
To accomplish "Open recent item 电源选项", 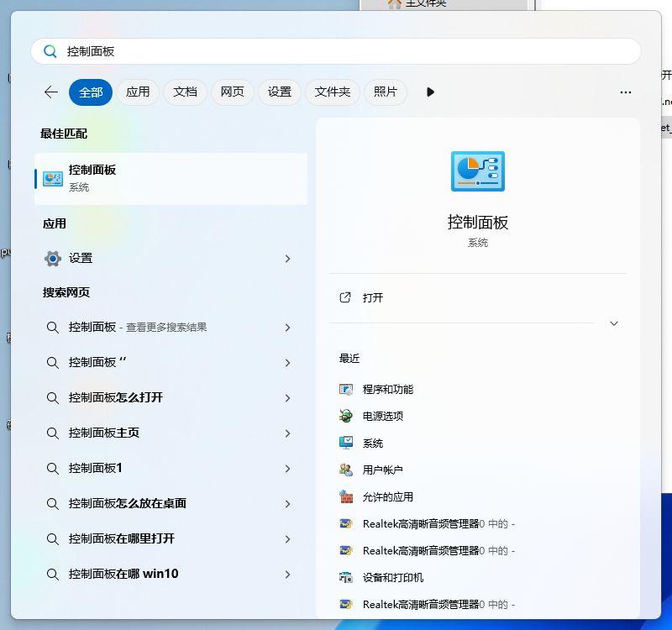I will tap(383, 416).
